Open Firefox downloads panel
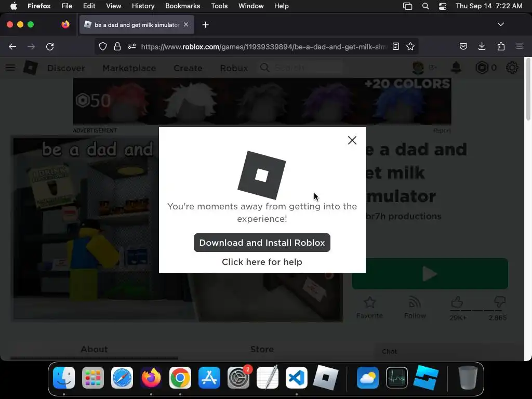Screen dimensions: 532x399 (482, 46)
